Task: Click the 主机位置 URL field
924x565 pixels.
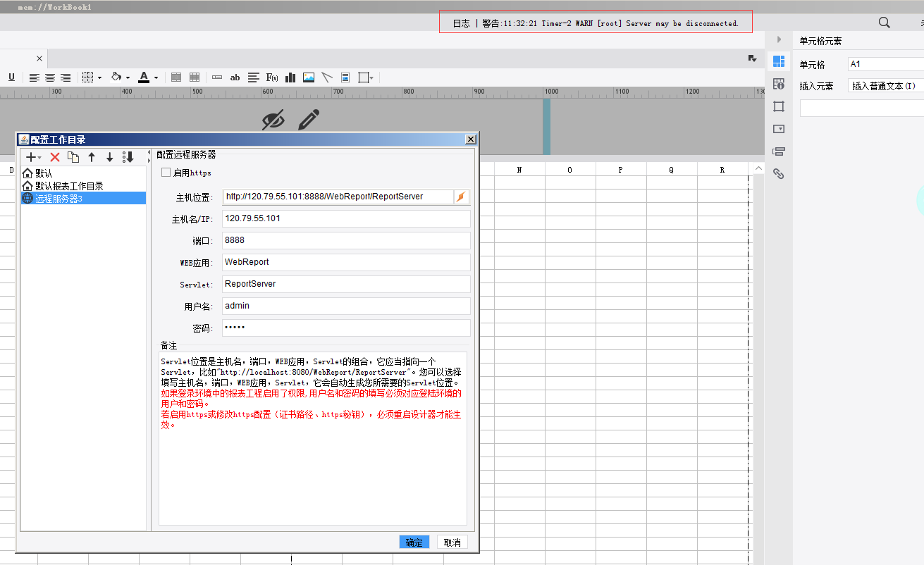Action: point(338,197)
